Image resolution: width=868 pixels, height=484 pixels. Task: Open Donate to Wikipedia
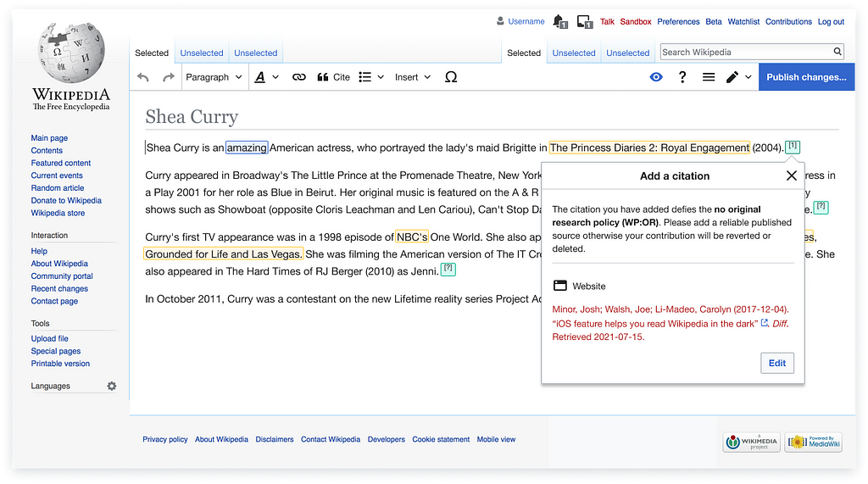[x=66, y=201]
